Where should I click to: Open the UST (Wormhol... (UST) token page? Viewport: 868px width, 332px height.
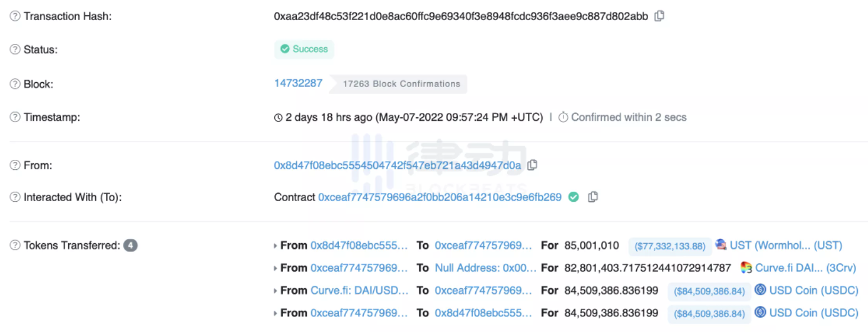786,245
